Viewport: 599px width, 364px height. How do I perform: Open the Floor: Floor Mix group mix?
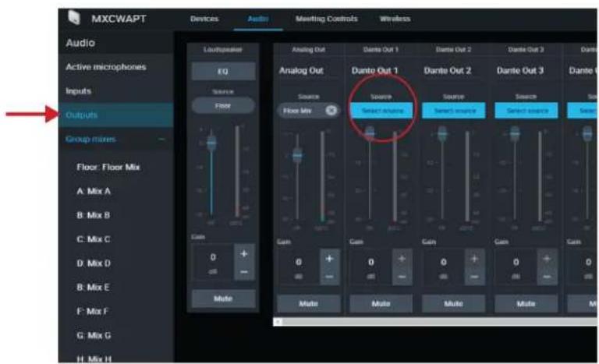[108, 167]
